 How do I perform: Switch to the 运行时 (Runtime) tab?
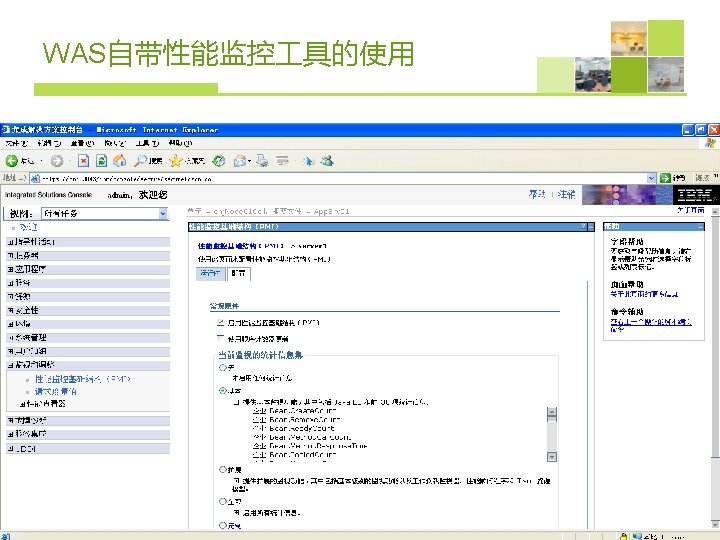[x=210, y=273]
